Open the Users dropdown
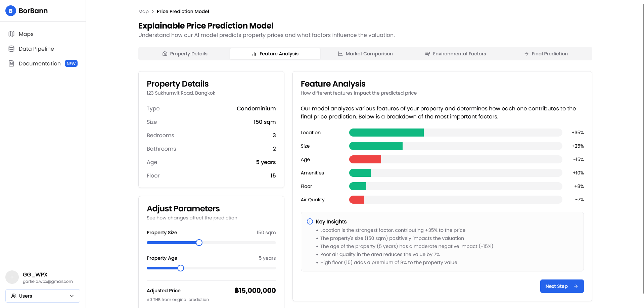The width and height of the screenshot is (644, 308). pos(43,296)
